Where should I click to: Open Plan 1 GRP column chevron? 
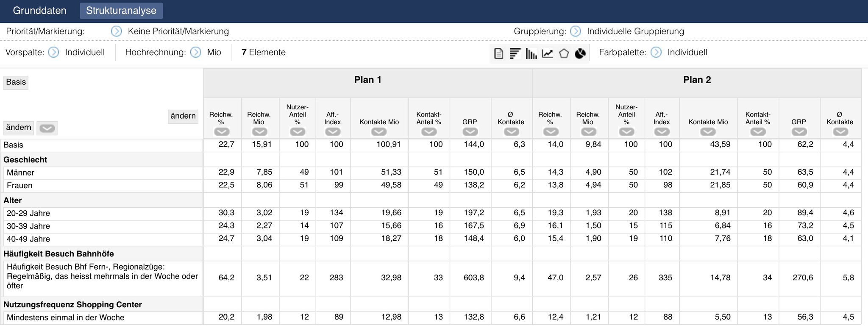pyautogui.click(x=470, y=132)
